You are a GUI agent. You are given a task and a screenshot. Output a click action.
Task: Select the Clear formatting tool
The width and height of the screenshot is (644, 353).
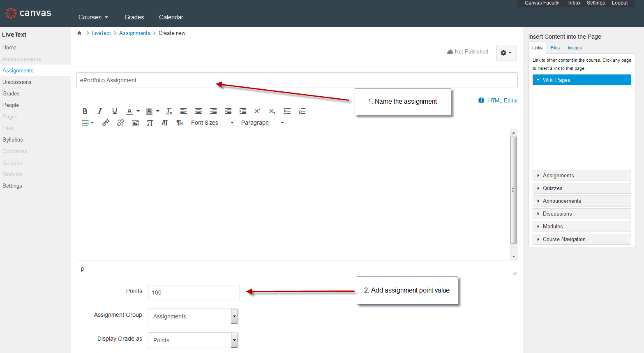(x=169, y=111)
